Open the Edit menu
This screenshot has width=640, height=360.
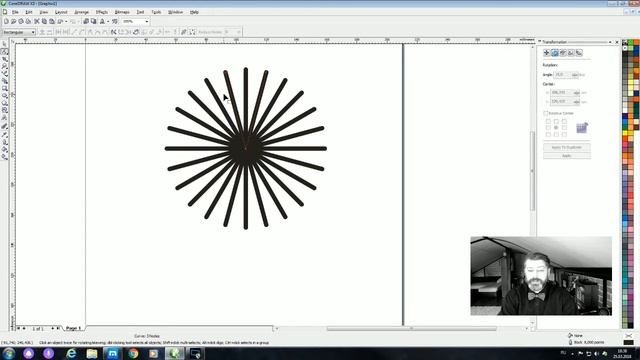click(x=29, y=12)
